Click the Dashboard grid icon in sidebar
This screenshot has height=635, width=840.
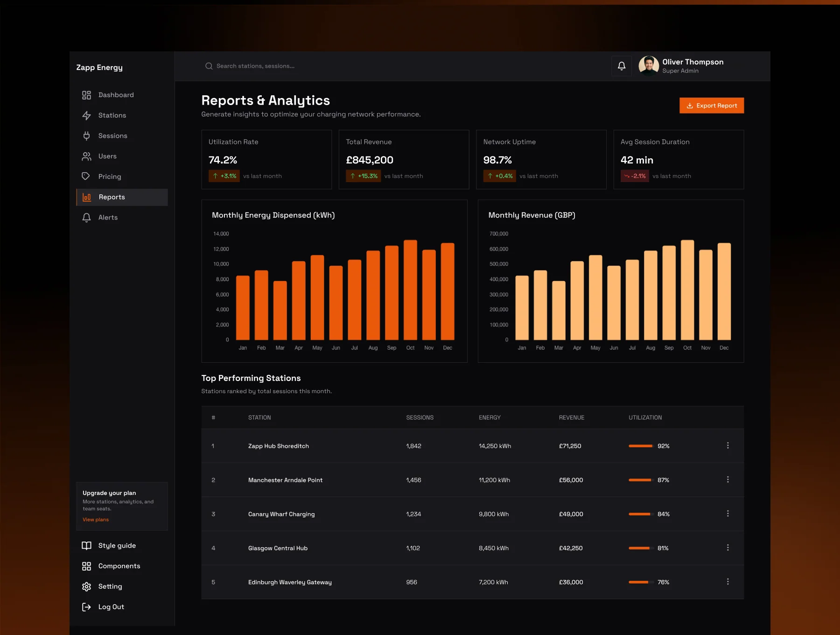point(86,95)
